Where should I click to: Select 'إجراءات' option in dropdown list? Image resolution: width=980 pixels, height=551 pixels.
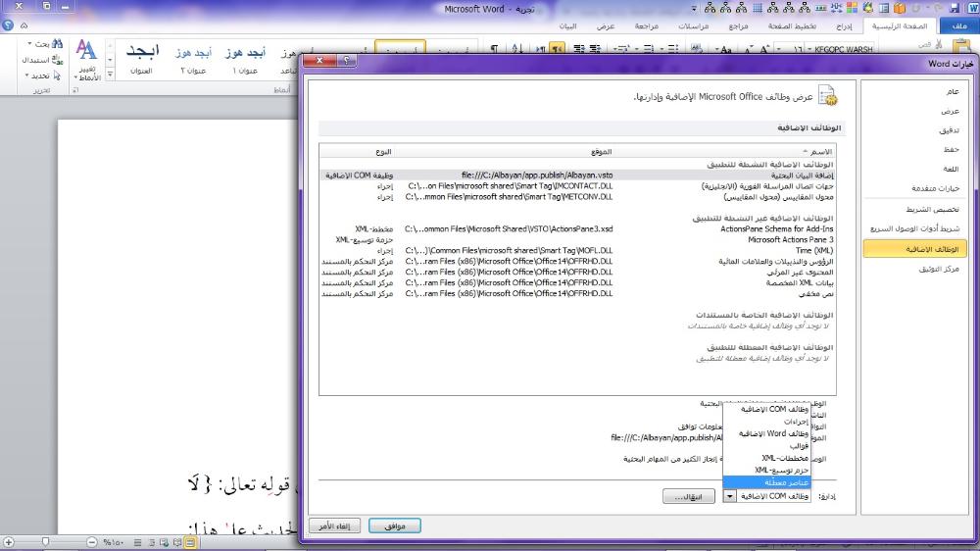tap(767, 422)
